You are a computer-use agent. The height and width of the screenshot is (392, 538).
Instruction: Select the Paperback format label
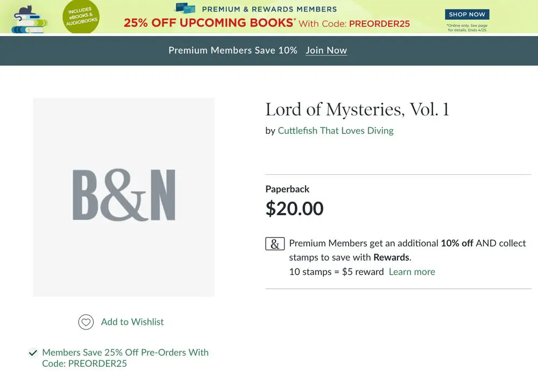pyautogui.click(x=287, y=189)
